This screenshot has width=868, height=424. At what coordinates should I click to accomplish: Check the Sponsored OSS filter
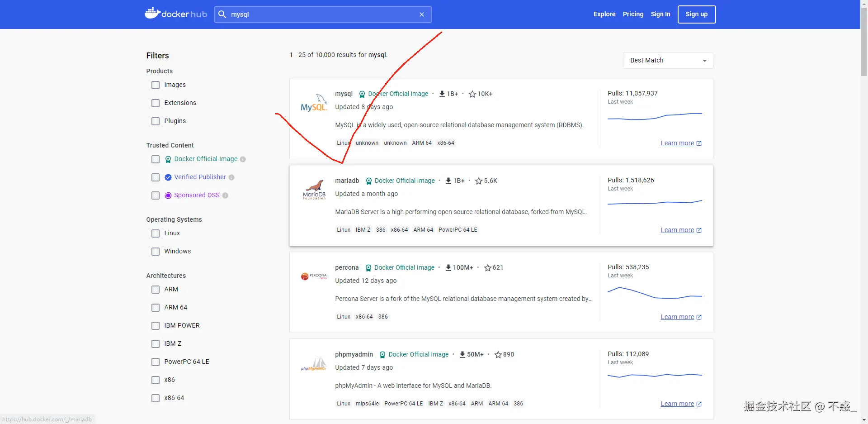[156, 195]
